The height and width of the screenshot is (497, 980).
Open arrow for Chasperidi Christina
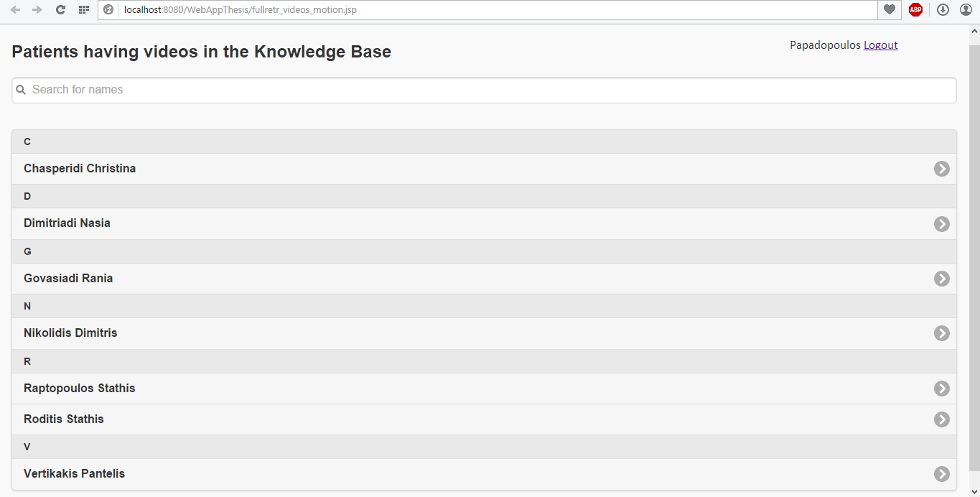pyautogui.click(x=942, y=169)
